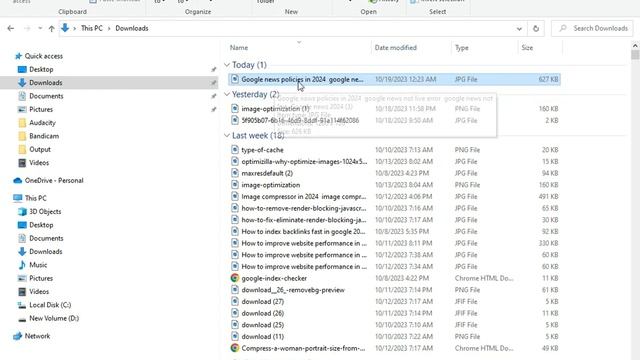Screen dimensions: 640x360
Task: Collapse the Yesterday (2) group
Action: coord(227,94)
